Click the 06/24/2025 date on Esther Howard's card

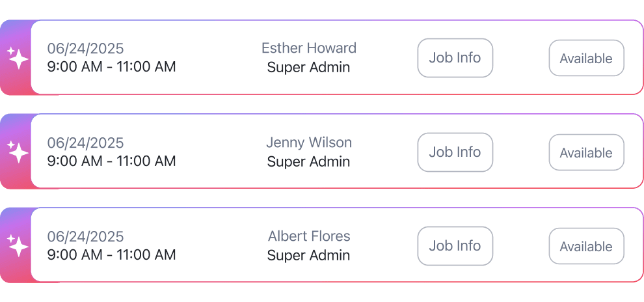pos(85,49)
